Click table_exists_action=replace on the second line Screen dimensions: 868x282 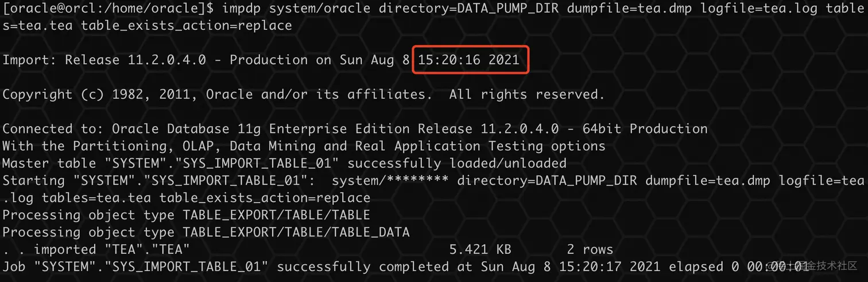click(x=187, y=26)
